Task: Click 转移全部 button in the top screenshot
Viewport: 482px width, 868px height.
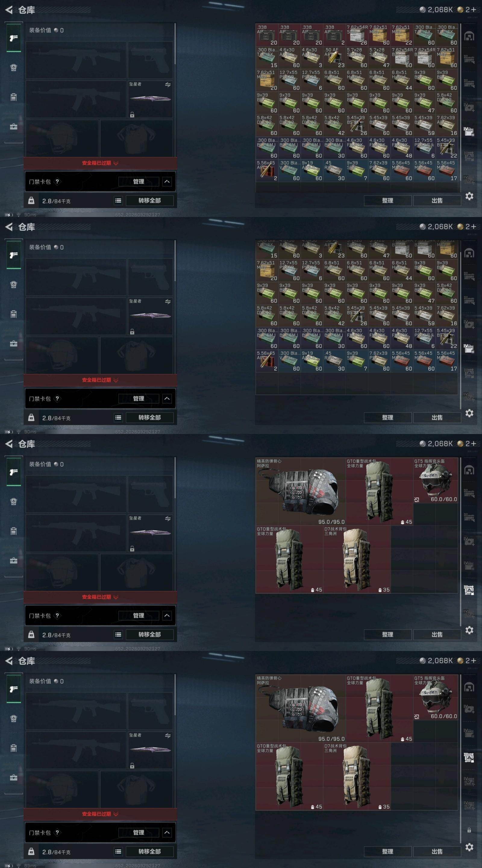Action: click(149, 200)
